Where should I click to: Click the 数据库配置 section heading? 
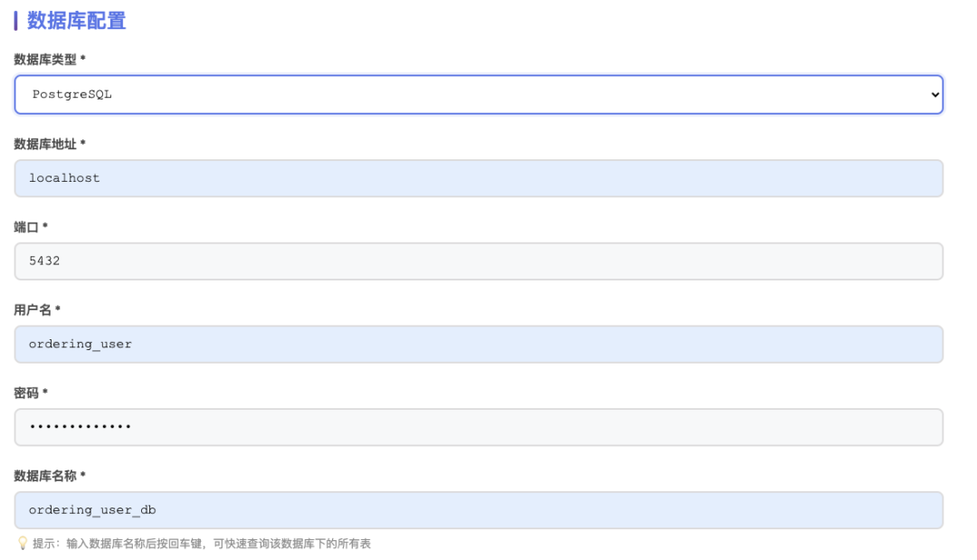pyautogui.click(x=76, y=21)
